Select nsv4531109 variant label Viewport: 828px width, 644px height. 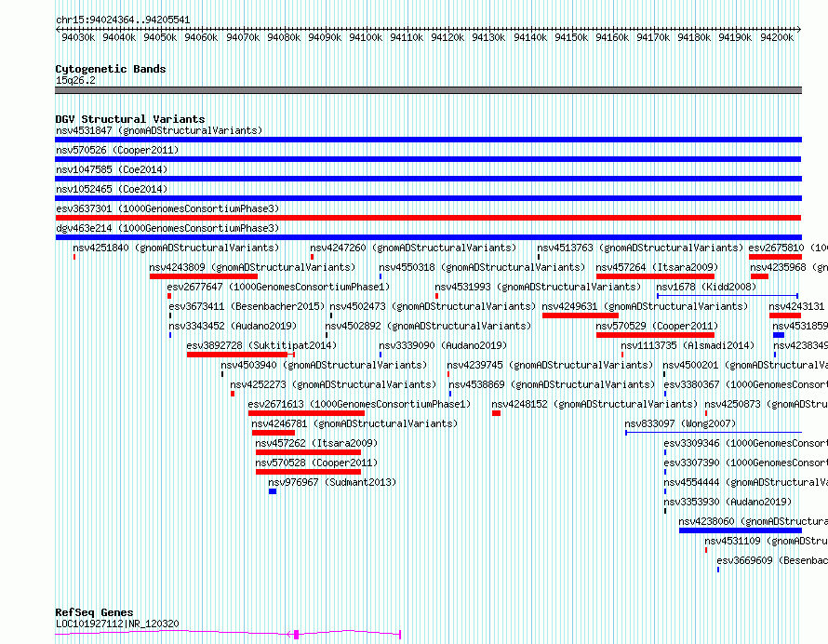767,541
